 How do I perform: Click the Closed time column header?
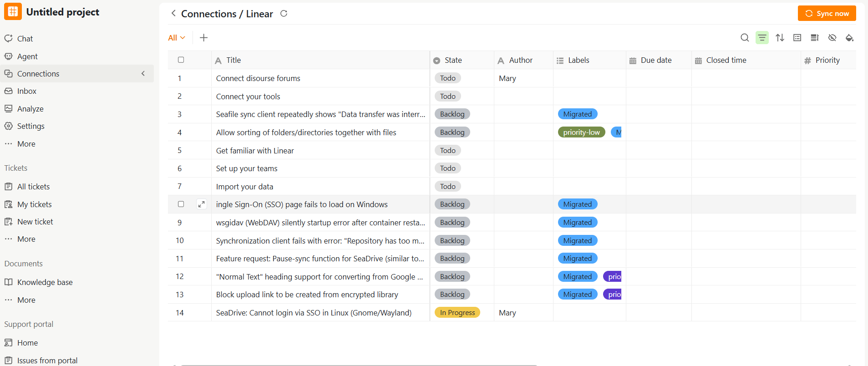746,60
